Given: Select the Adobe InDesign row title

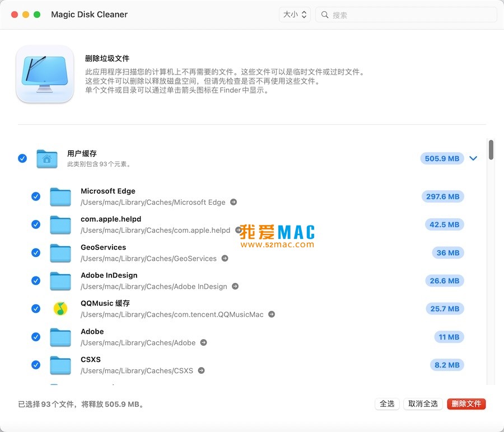Looking at the screenshot, I should pos(109,275).
